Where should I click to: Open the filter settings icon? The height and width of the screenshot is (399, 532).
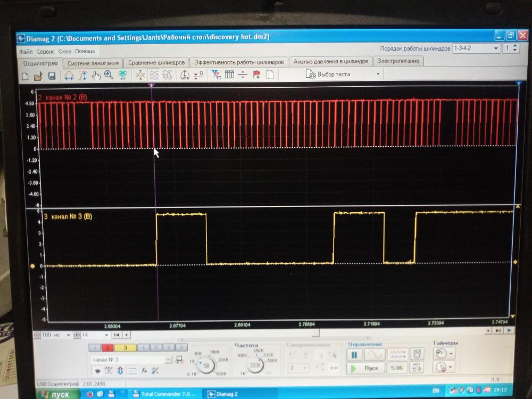(216, 74)
